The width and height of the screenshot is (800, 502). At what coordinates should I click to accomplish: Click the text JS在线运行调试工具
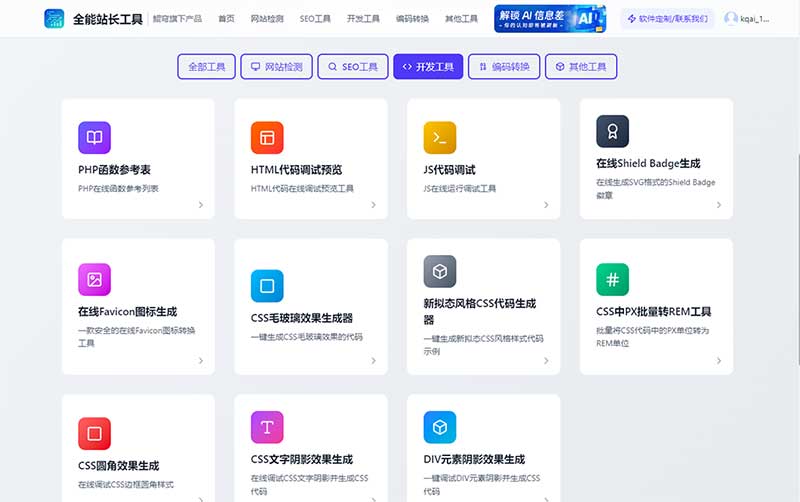point(460,189)
